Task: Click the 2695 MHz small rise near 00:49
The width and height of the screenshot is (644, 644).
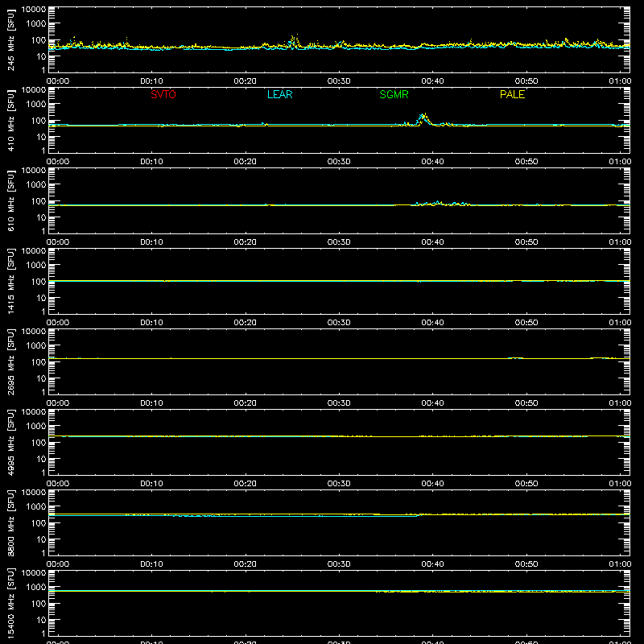Action: tap(515, 358)
